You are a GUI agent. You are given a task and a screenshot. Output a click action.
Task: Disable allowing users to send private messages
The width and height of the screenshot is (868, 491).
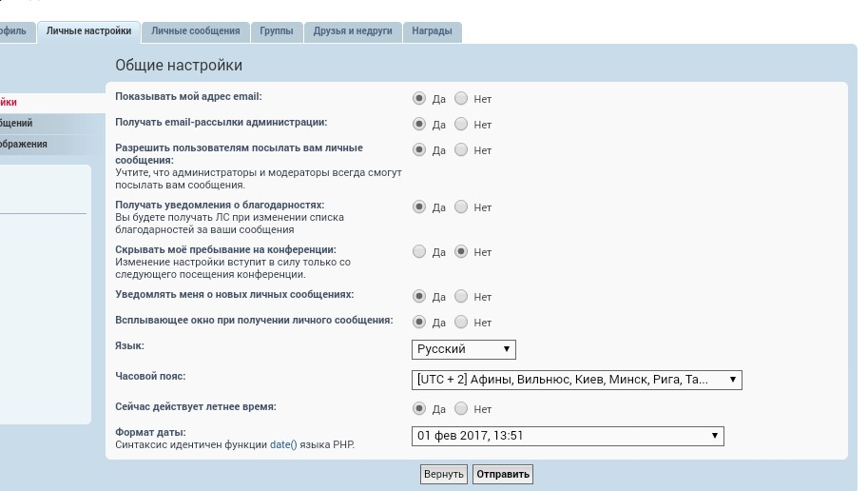coord(461,149)
